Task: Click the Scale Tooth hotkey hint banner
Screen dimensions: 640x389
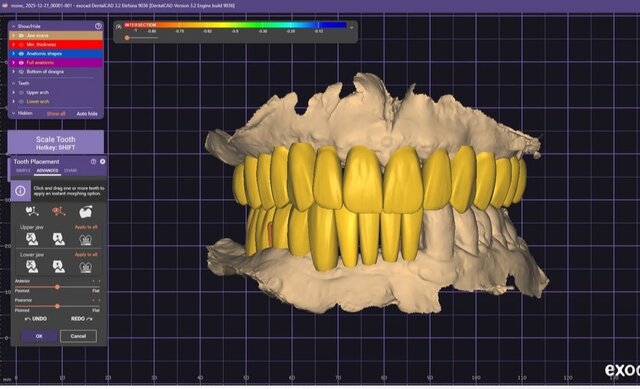Action: coord(56,142)
